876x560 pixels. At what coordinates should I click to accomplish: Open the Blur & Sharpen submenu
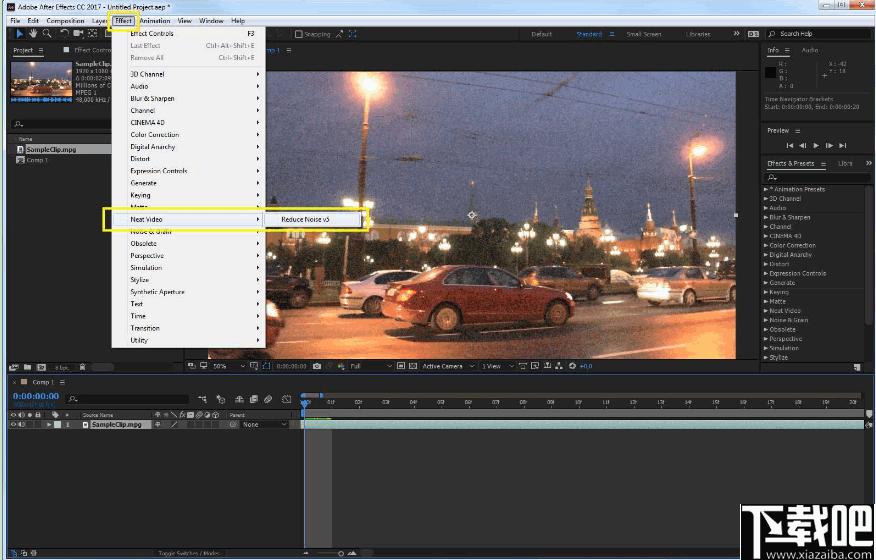[188, 98]
